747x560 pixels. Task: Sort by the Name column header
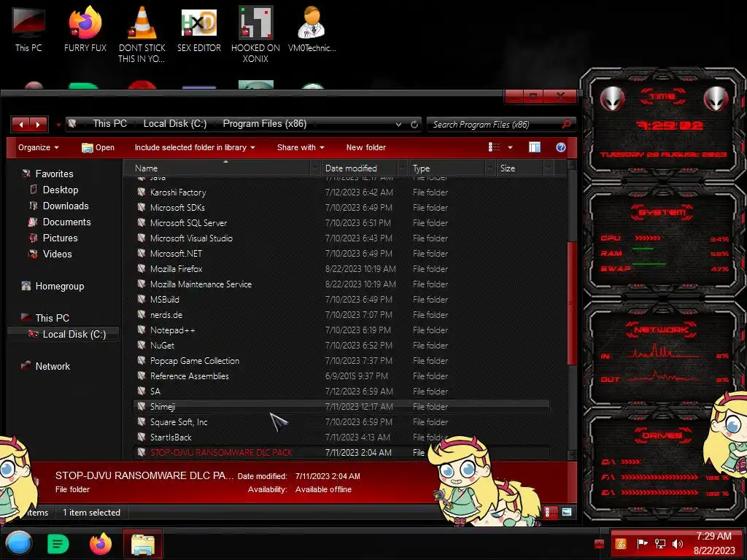[x=146, y=168]
